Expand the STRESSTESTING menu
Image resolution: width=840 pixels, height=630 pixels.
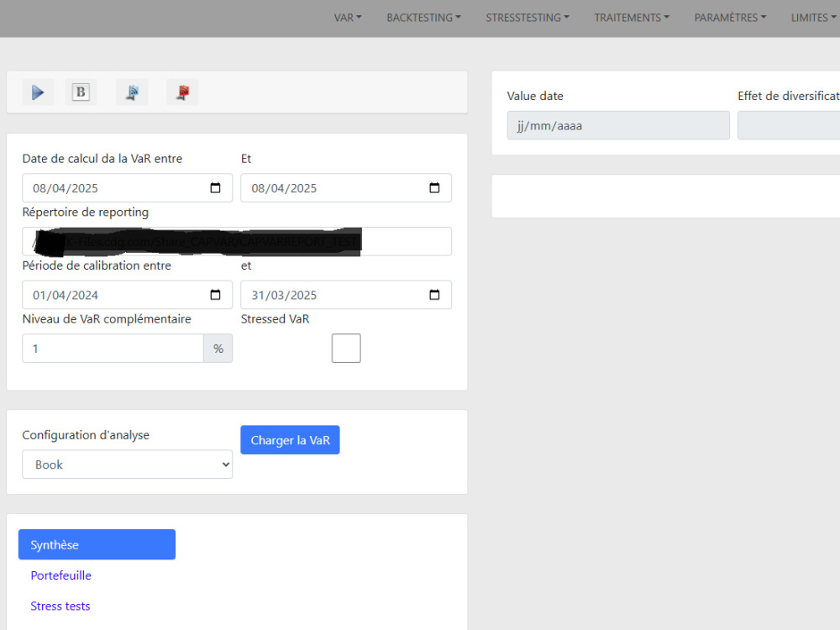pyautogui.click(x=528, y=18)
